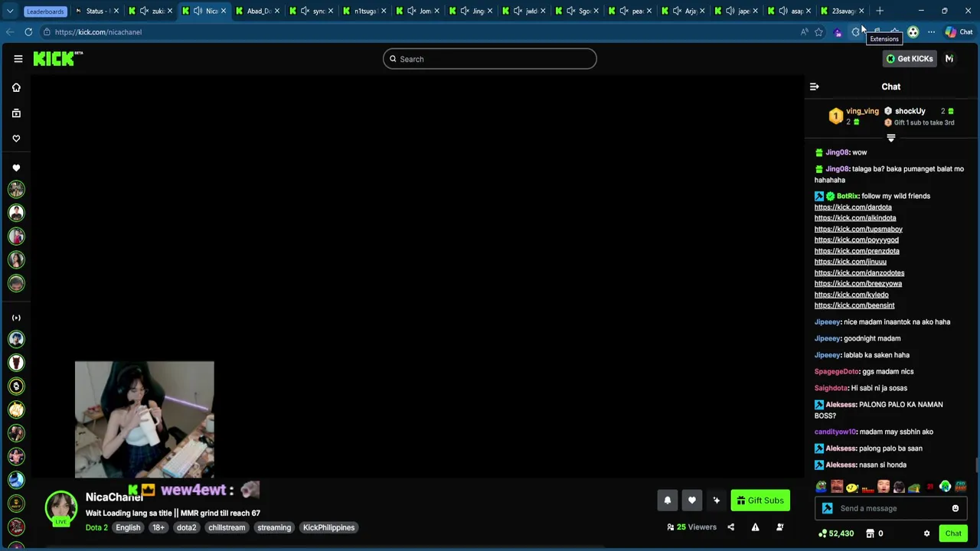Click the browser address bar URL
980x551 pixels.
pyautogui.click(x=98, y=32)
